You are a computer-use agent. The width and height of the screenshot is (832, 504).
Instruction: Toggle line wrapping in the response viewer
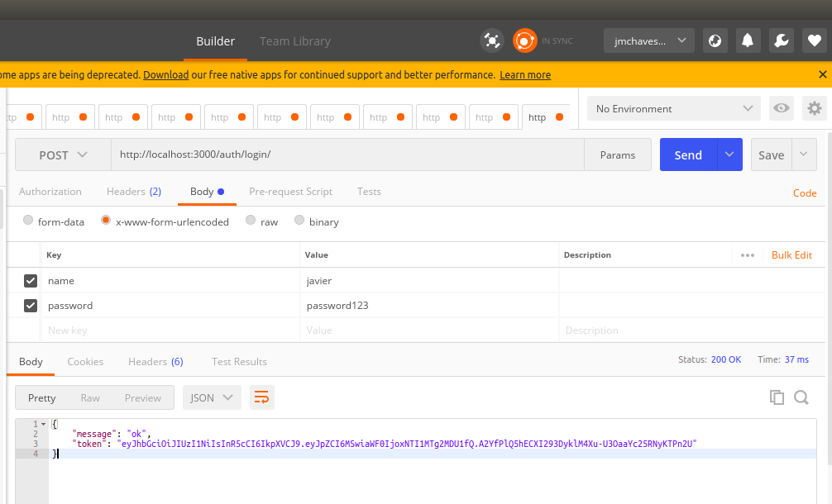262,397
